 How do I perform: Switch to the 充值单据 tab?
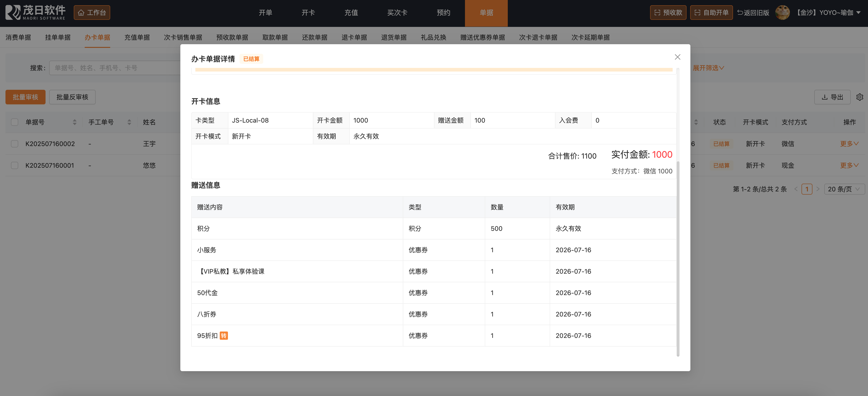click(137, 37)
